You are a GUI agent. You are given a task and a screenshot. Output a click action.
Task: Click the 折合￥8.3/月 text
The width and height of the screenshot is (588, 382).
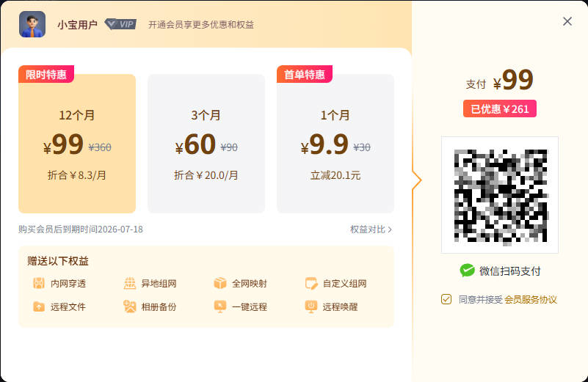point(77,175)
